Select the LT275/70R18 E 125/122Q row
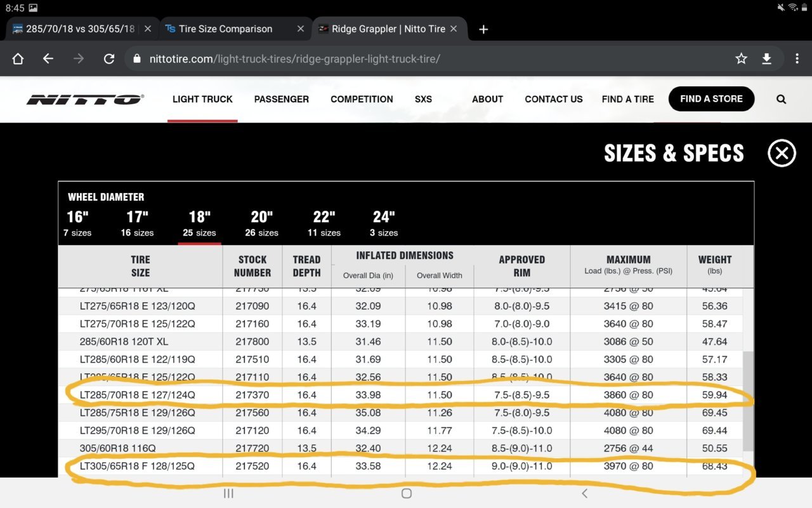Viewport: 812px width, 508px height. coord(400,324)
